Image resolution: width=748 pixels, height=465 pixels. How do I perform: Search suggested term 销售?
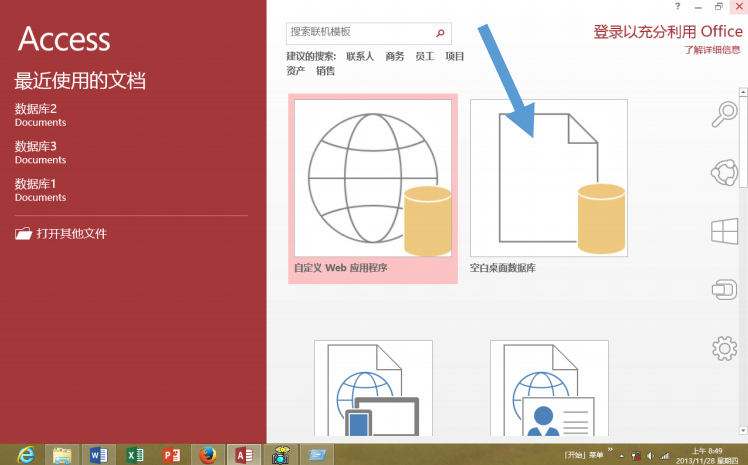[325, 71]
